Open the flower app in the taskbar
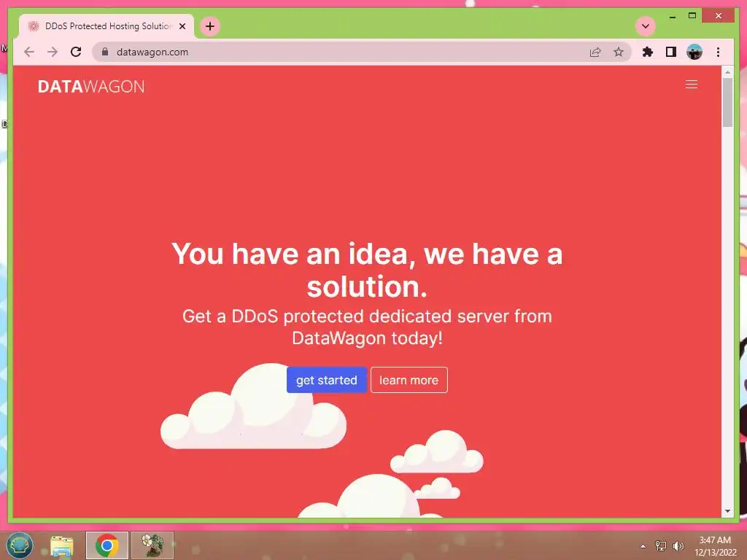 pos(152,545)
